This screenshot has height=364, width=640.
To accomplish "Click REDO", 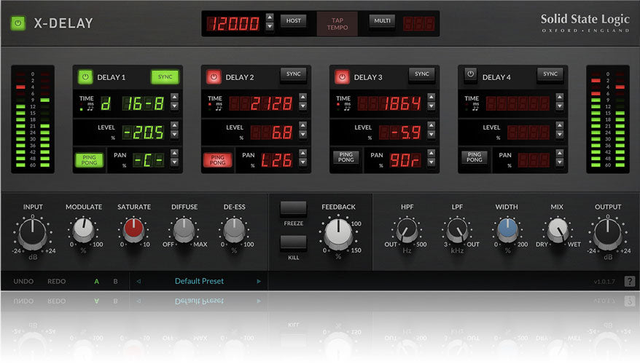I will click(56, 281).
